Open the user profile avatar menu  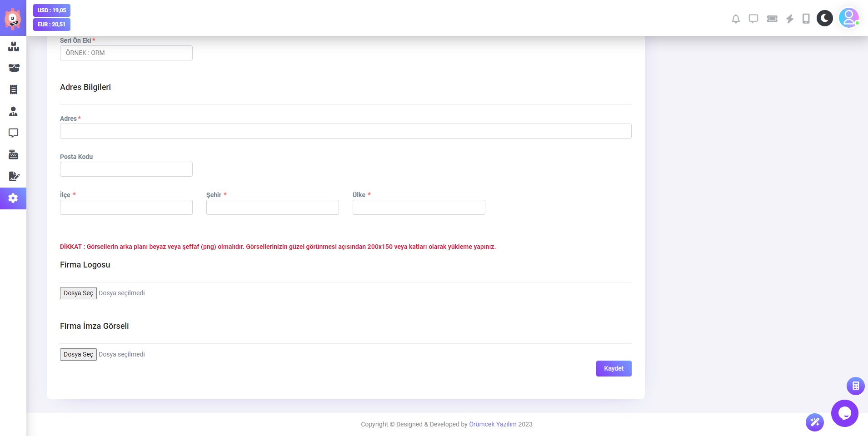pos(848,18)
